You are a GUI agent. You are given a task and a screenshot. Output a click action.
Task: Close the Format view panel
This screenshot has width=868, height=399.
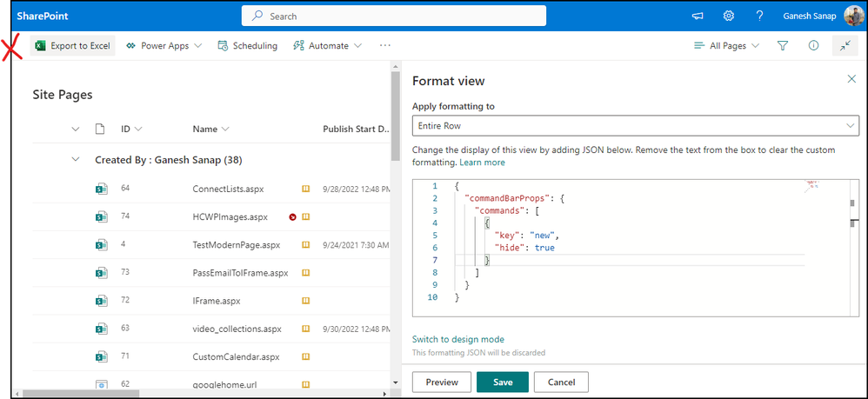851,79
